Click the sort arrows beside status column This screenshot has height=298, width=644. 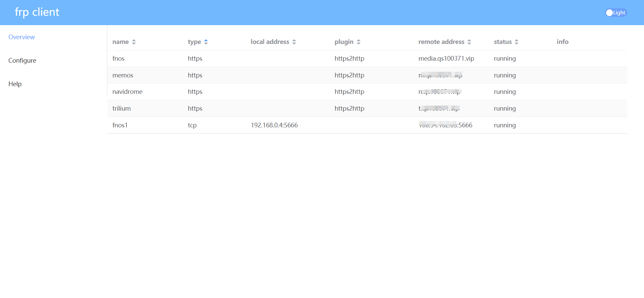517,42
